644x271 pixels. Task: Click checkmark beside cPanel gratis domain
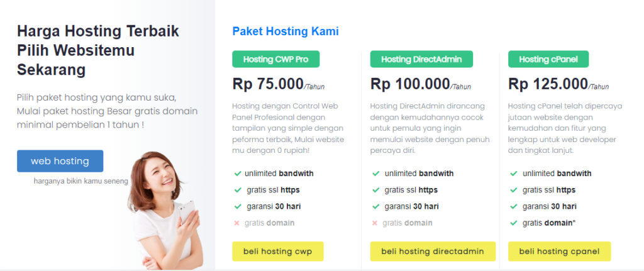[513, 223]
